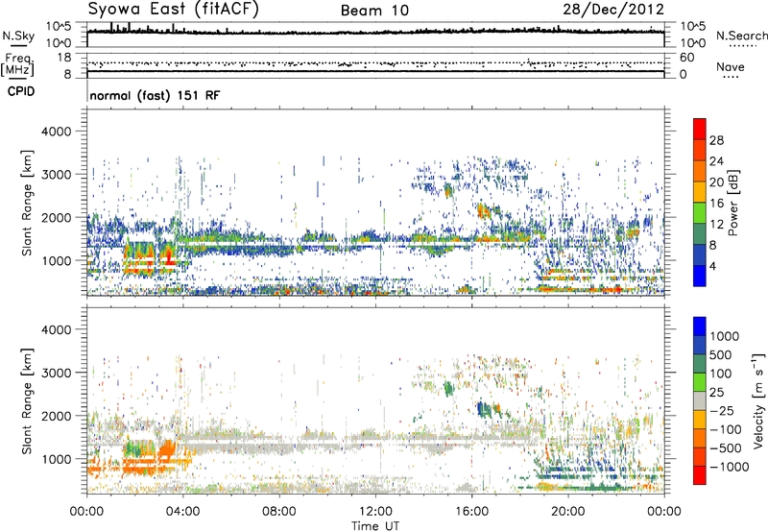Click the 'CPID' label
This screenshot has height=532, width=768.
click(21, 91)
